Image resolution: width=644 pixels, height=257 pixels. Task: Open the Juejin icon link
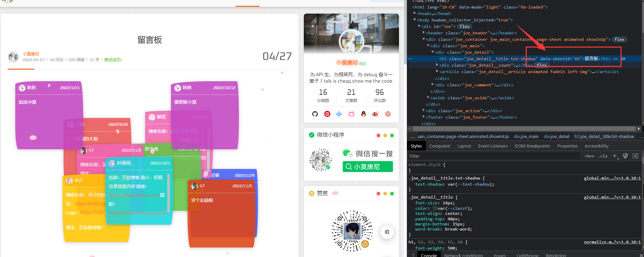point(339,114)
